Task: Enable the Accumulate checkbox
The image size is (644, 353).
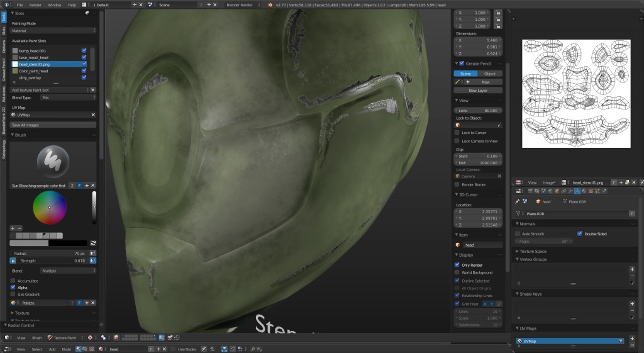Action: tap(13, 281)
